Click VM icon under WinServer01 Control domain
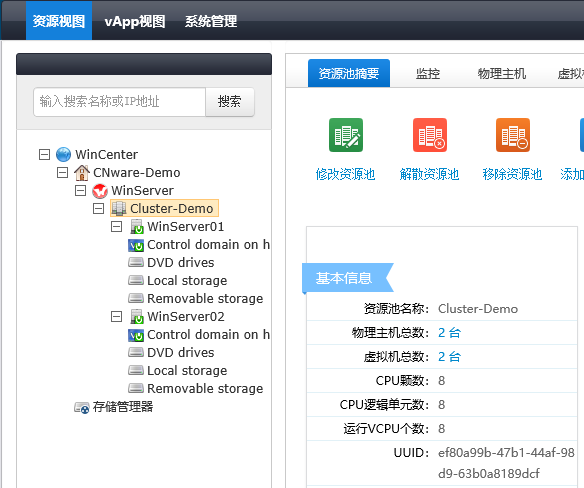584x488 pixels. coord(136,245)
